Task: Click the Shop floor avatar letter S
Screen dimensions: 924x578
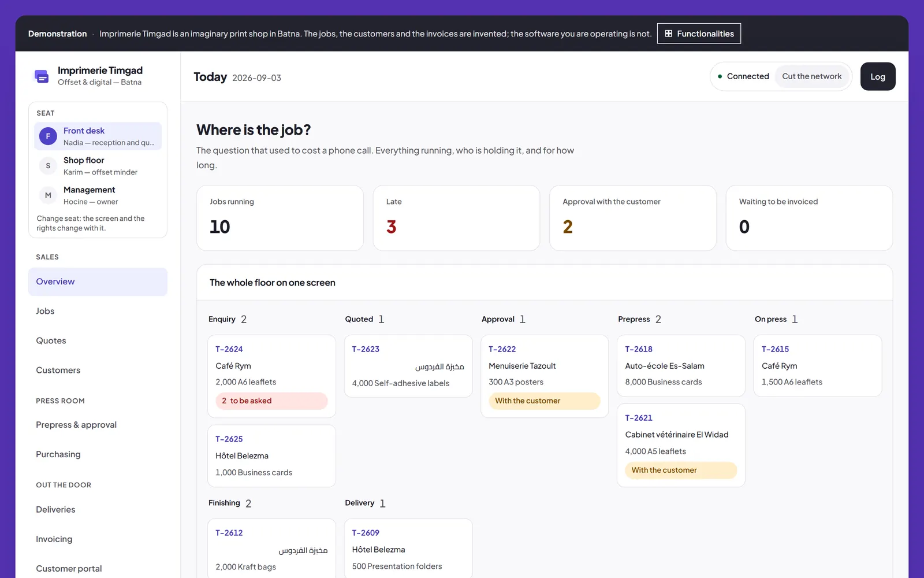Action: [48, 166]
